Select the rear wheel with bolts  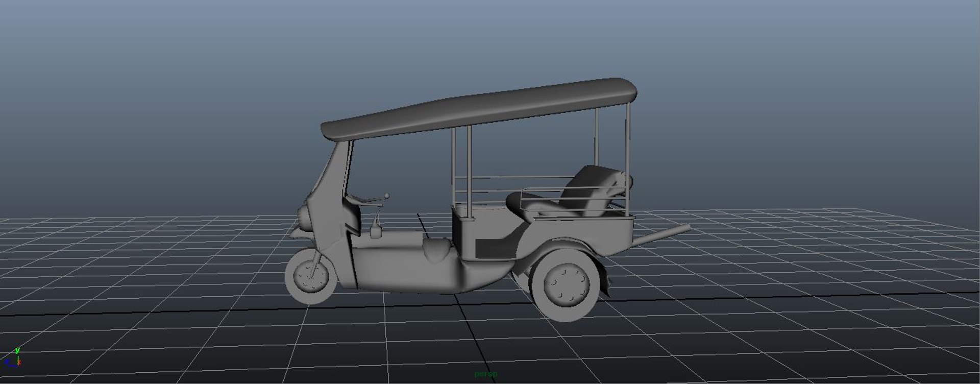(566, 284)
